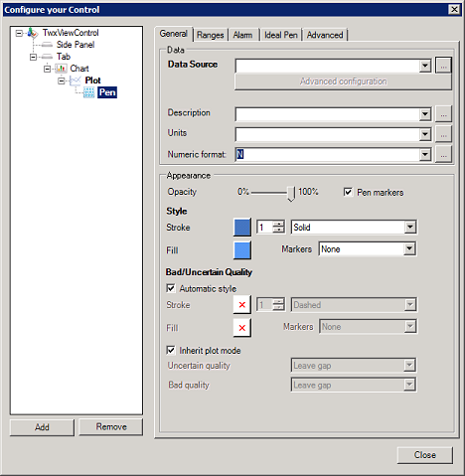This screenshot has height=476, width=465.
Task: Switch to the Ideal Pen tab
Action: (x=281, y=35)
